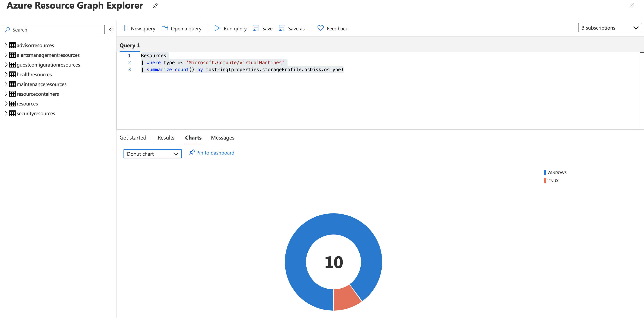Expand the resourcecontainers tree node
This screenshot has height=318, width=644.
6,94
